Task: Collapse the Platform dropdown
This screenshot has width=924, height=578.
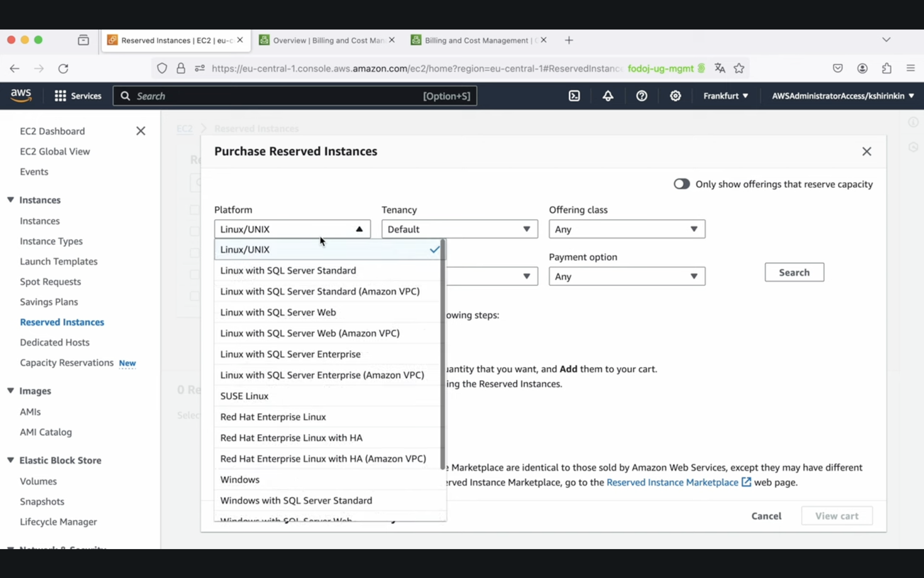Action: pyautogui.click(x=292, y=229)
